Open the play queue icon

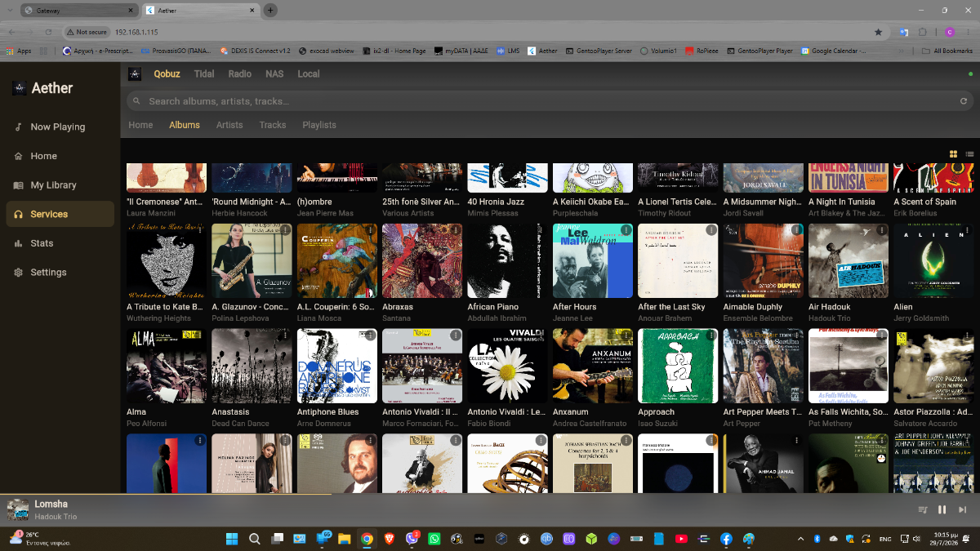coord(922,509)
